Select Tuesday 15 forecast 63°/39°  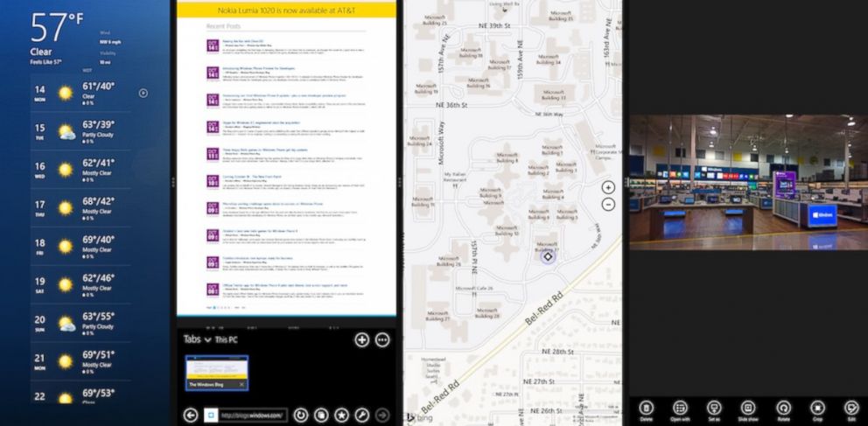pyautogui.click(x=81, y=131)
